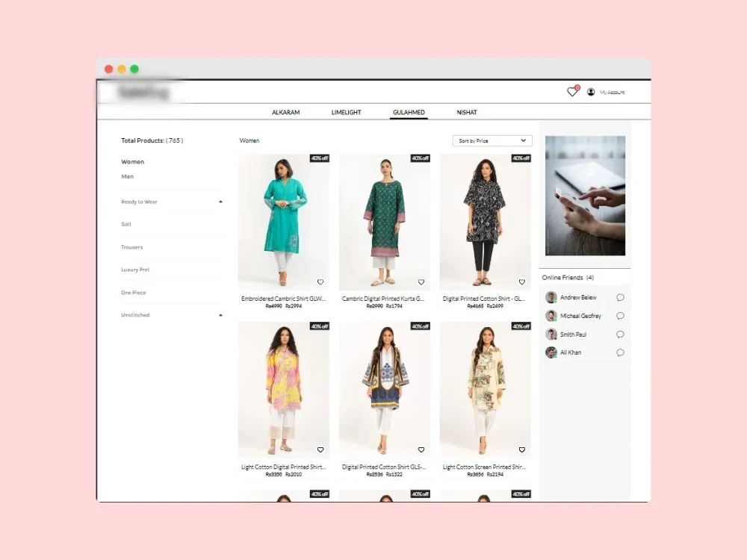Open the black Digital Printed Cotton Shirt image

pyautogui.click(x=486, y=222)
